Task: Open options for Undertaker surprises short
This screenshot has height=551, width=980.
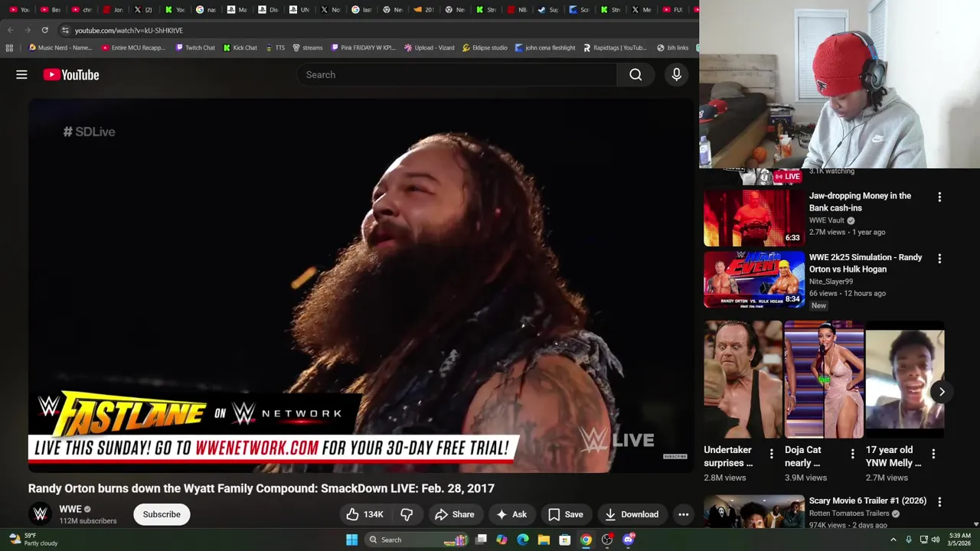Action: pos(771,454)
